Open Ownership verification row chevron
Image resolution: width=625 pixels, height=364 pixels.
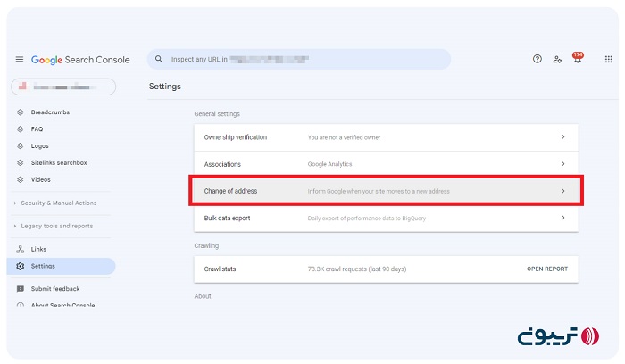click(562, 137)
